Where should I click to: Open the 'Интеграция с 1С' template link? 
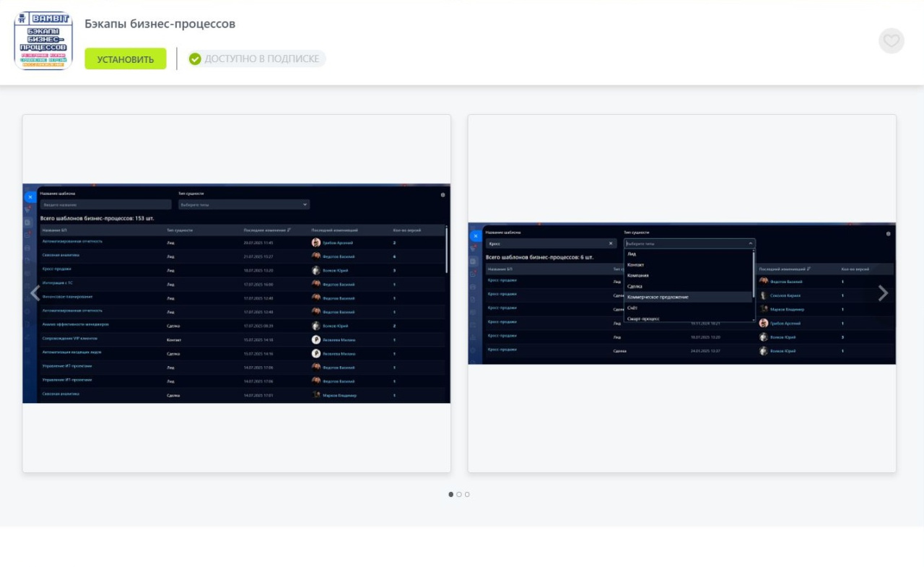coord(58,283)
